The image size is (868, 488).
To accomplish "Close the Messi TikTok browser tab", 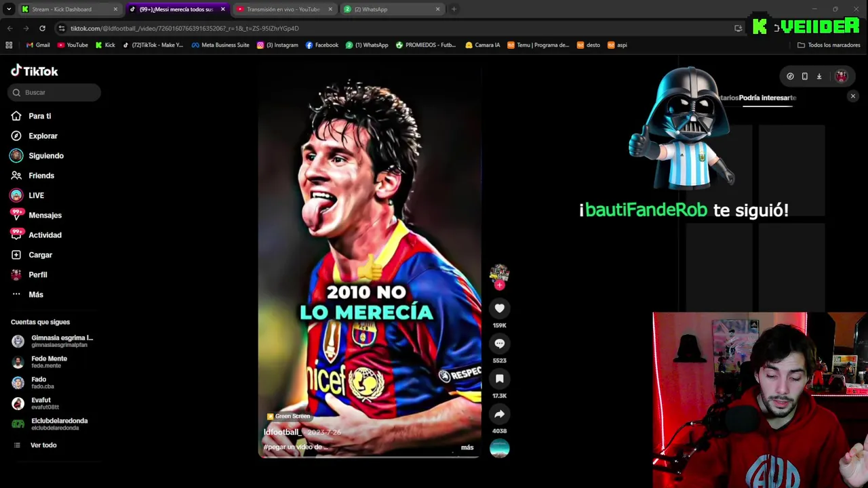I will pyautogui.click(x=222, y=9).
